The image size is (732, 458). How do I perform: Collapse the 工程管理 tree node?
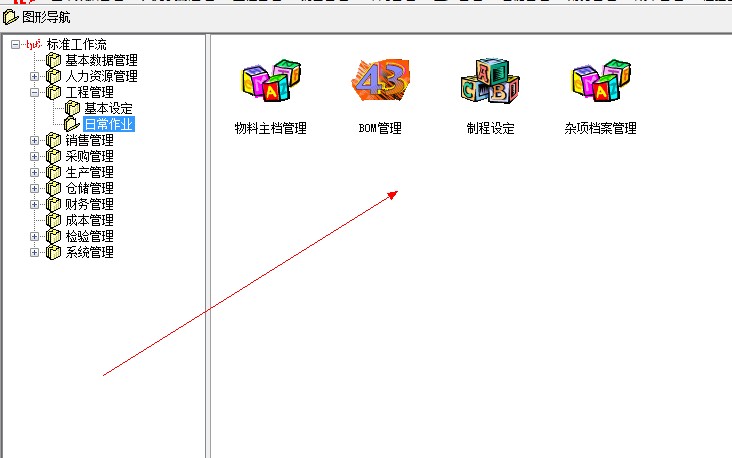click(34, 92)
